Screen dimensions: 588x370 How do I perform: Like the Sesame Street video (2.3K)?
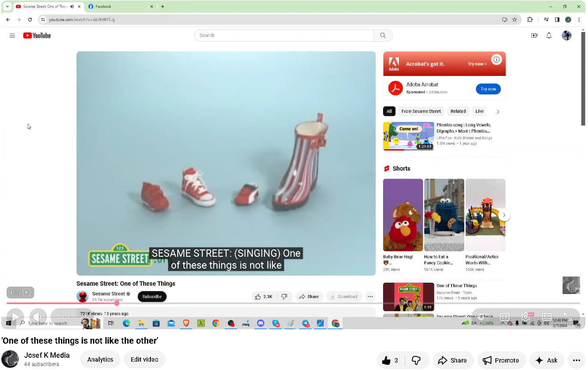(x=264, y=297)
